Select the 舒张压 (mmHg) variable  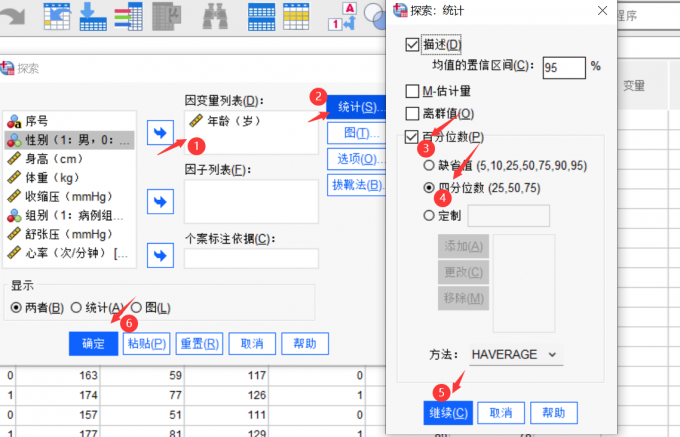(x=69, y=235)
